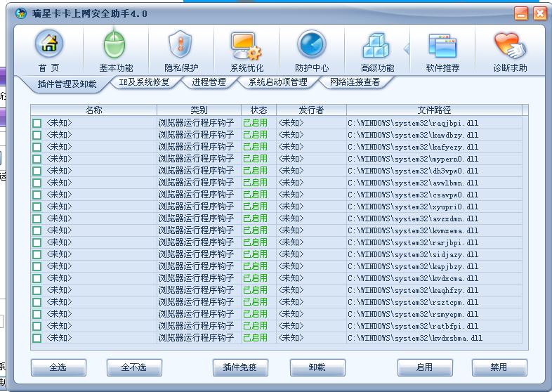Check the box for kawdbzy.dll row

tap(37, 135)
